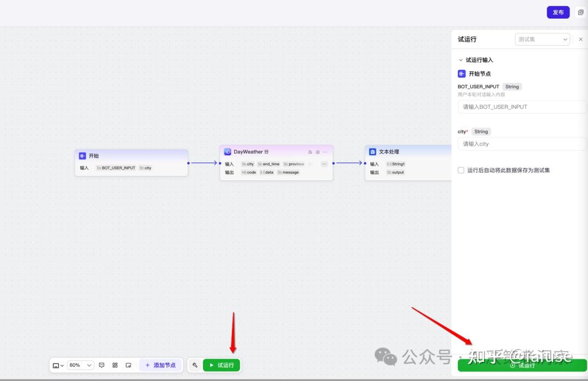Open the 测试集 dropdown
The image size is (588, 381).
542,39
